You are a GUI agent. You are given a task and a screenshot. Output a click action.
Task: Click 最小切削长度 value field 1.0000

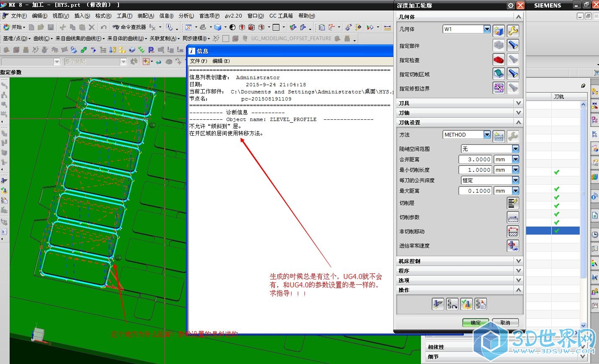point(475,170)
